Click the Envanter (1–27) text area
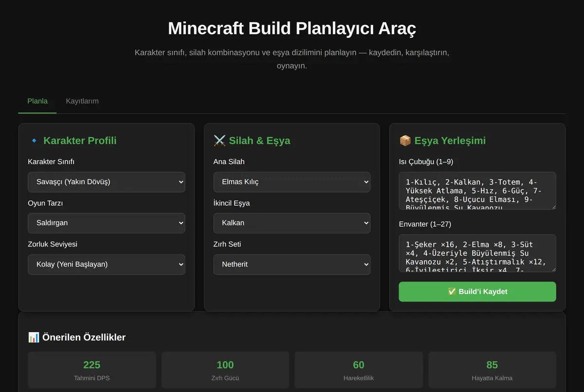The image size is (584, 392). (477, 253)
